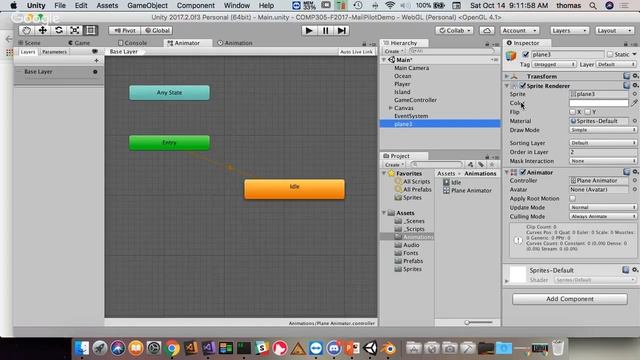Image resolution: width=640 pixels, height=360 pixels.
Task: Pause the game playback
Action: tap(325, 31)
